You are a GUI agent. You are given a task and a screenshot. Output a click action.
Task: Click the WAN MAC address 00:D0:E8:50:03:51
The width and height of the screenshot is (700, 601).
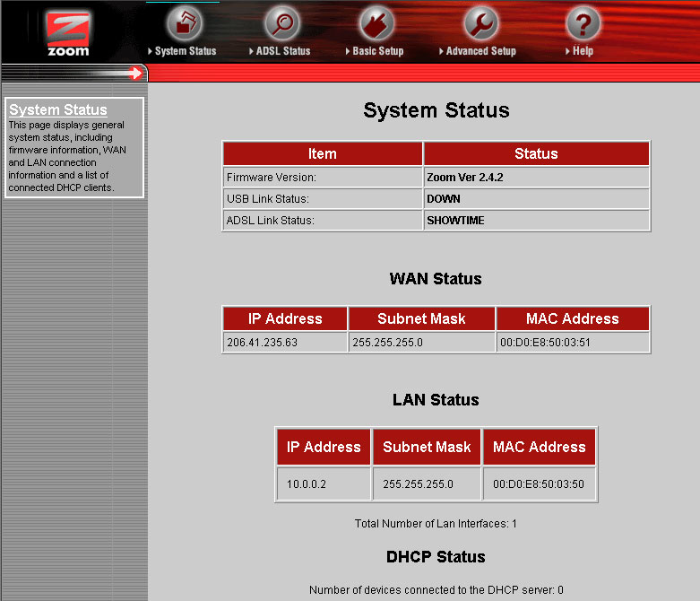[546, 343]
